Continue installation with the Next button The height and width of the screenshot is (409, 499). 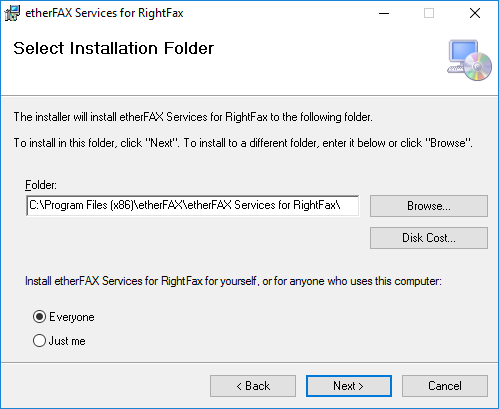(349, 386)
